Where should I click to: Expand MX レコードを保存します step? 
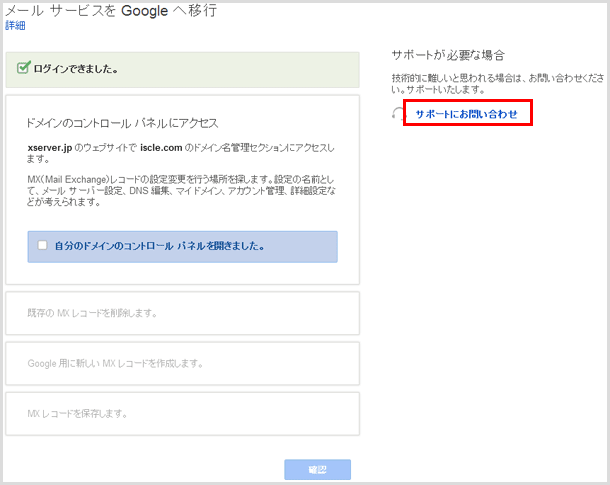182,414
